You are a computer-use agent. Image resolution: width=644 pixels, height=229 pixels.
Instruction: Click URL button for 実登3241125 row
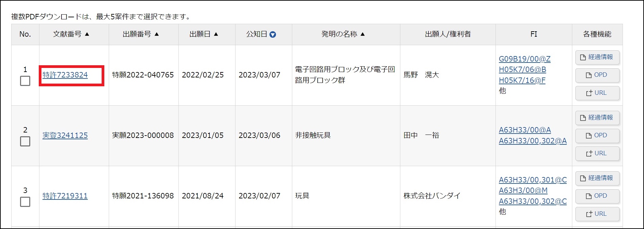pyautogui.click(x=597, y=153)
